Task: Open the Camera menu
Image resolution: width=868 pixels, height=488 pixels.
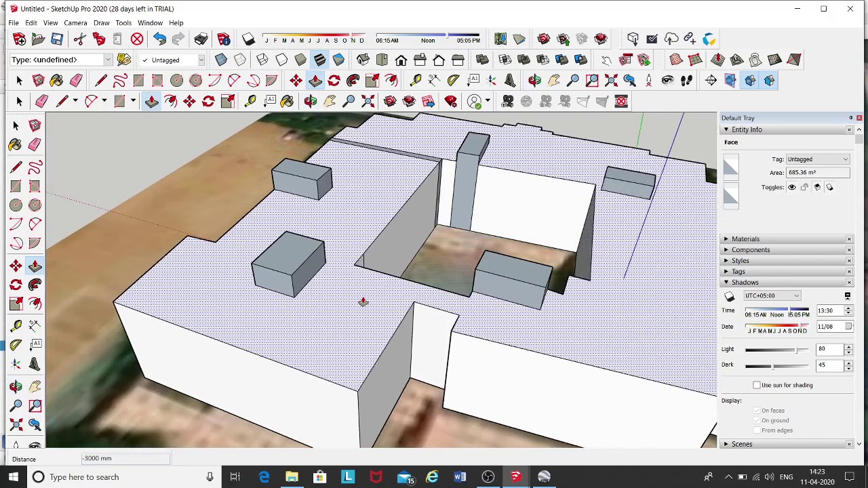Action: coord(75,22)
